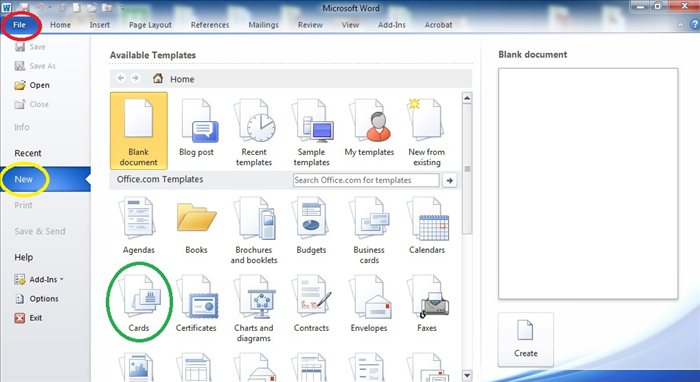Viewport: 700px width, 382px height.
Task: Open the Budgets template category
Action: click(311, 226)
